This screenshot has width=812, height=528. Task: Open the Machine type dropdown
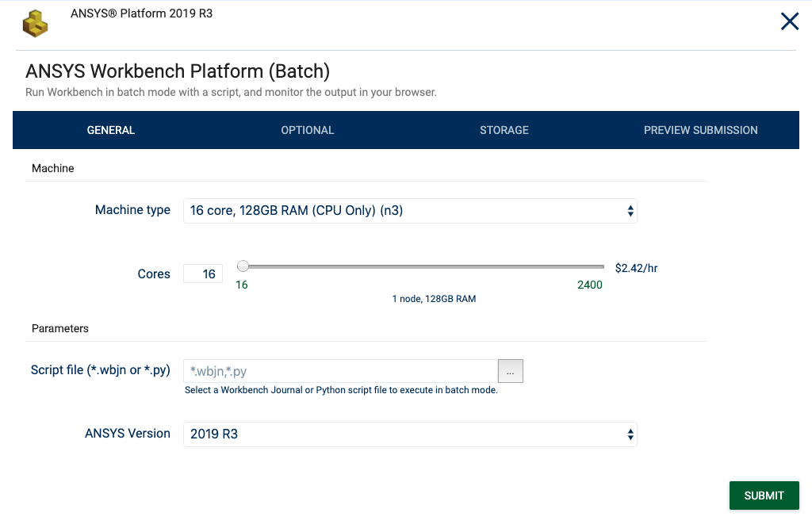click(410, 211)
